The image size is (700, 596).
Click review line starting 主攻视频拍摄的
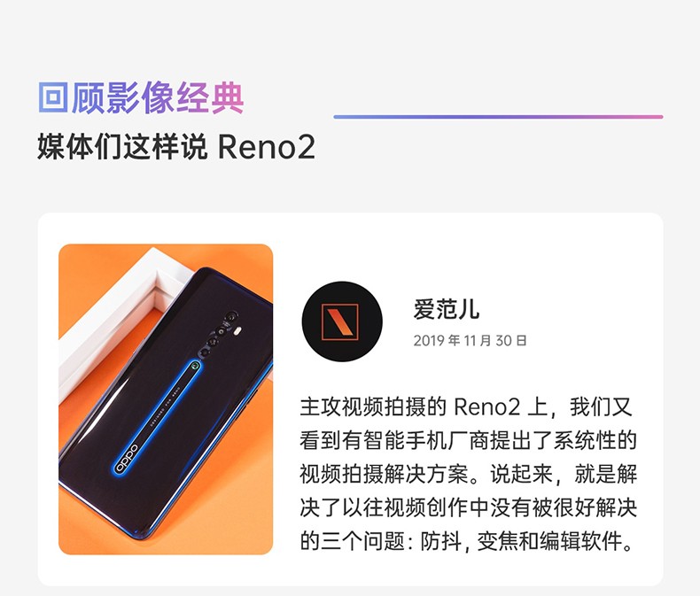click(466, 406)
